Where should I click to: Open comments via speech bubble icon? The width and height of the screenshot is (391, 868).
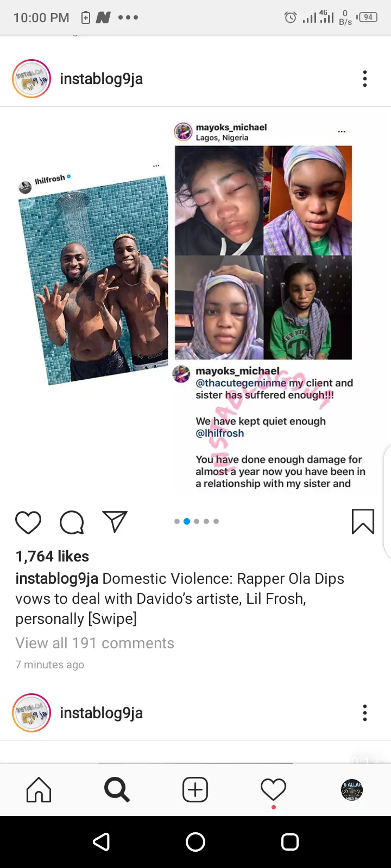click(72, 522)
